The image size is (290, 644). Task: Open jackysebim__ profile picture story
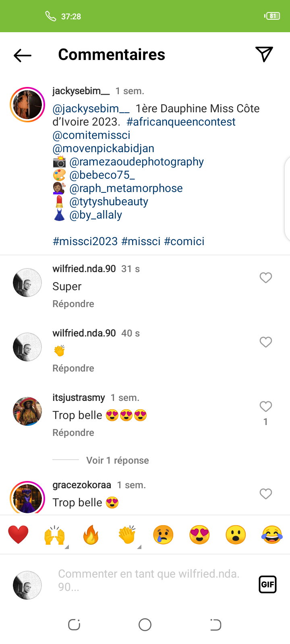pyautogui.click(x=27, y=105)
